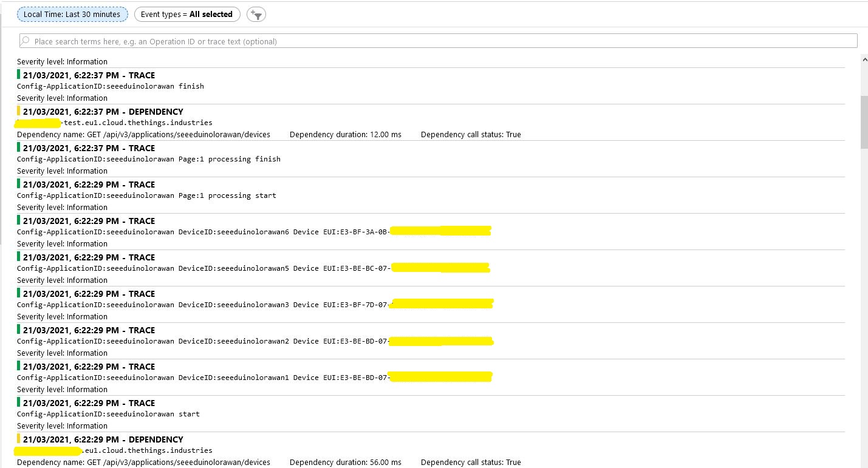Click the magnifier icon in search box

click(26, 41)
